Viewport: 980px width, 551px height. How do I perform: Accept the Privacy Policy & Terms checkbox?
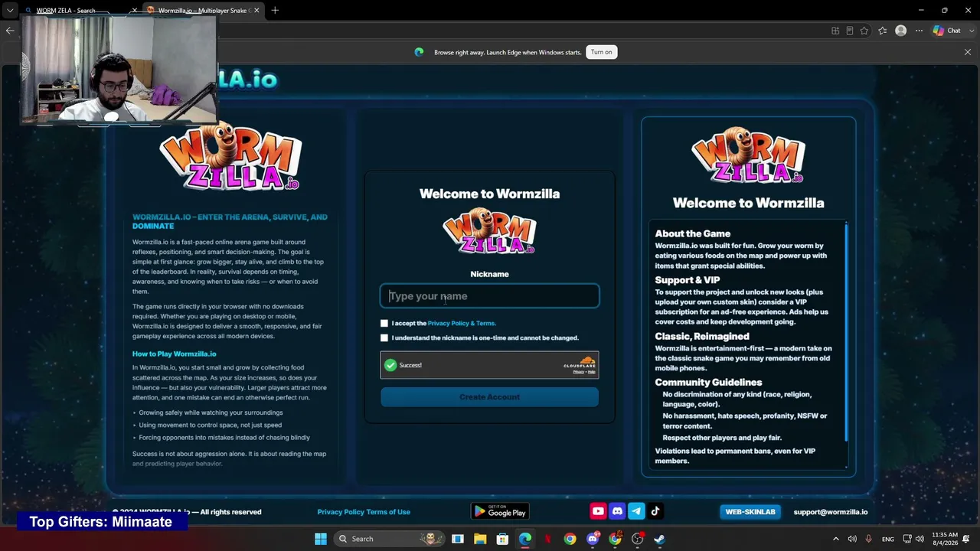click(384, 323)
